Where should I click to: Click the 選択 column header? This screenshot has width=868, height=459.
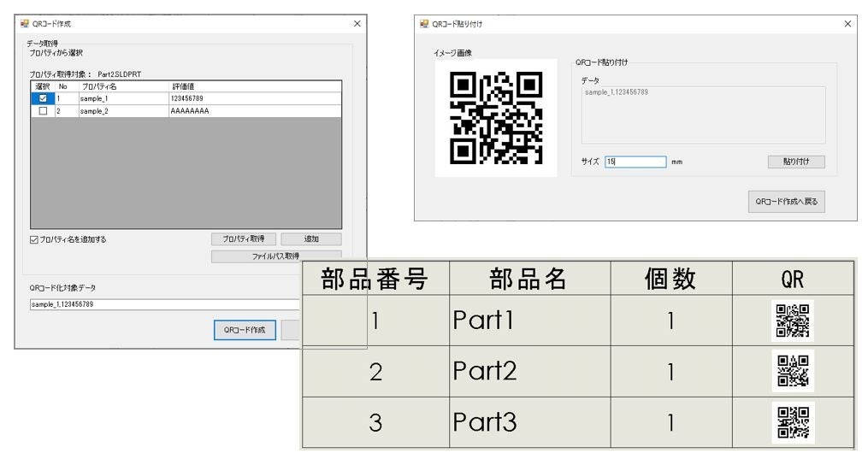43,86
